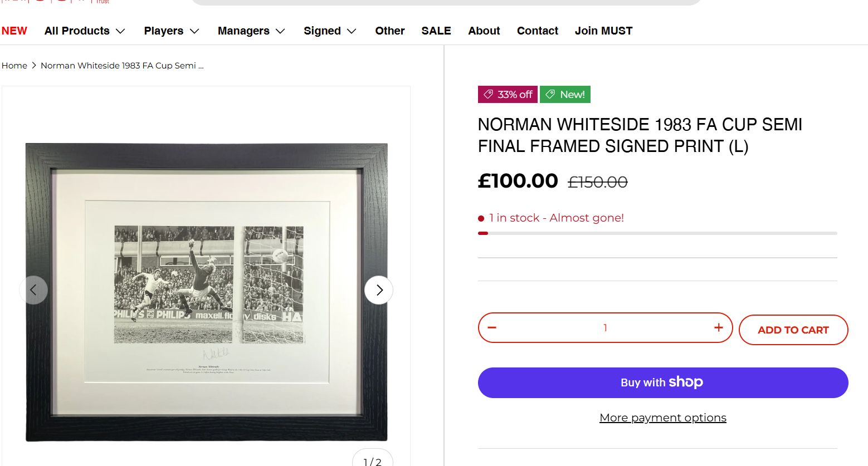868x466 pixels.
Task: Click the quantity input field
Action: (x=605, y=328)
